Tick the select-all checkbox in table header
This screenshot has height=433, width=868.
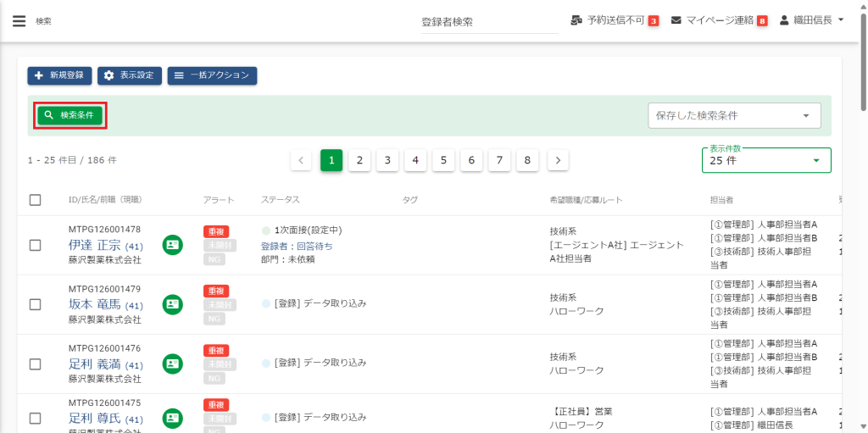tap(35, 200)
